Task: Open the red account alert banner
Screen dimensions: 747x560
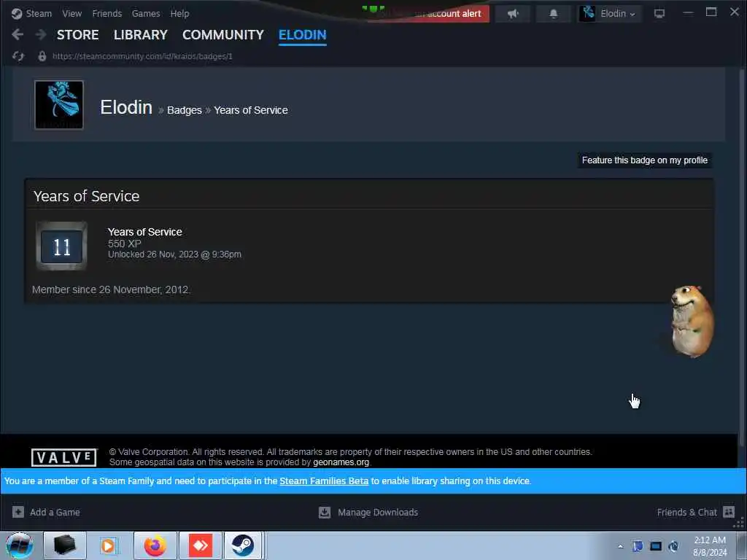Action: [x=428, y=13]
